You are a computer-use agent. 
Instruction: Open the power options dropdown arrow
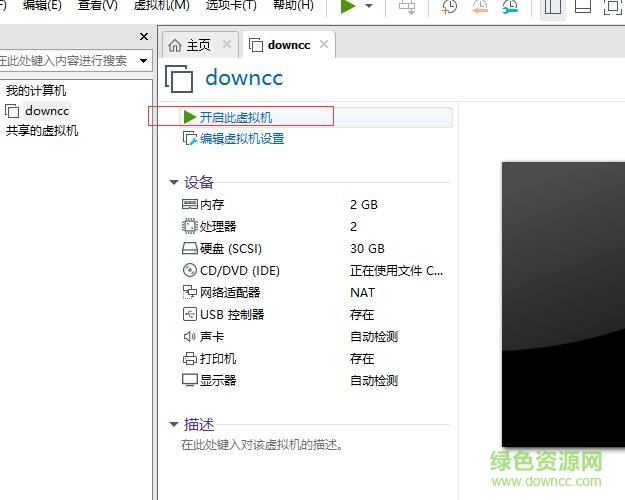pos(369,7)
